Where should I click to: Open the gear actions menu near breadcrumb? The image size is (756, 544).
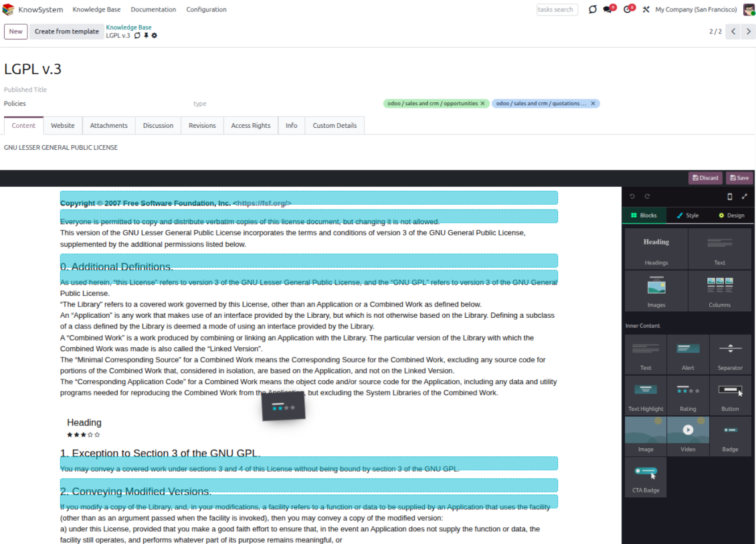pyautogui.click(x=155, y=35)
